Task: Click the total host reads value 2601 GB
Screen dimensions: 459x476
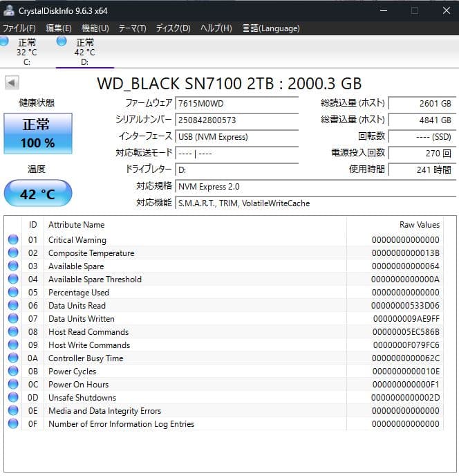Action: (422, 104)
